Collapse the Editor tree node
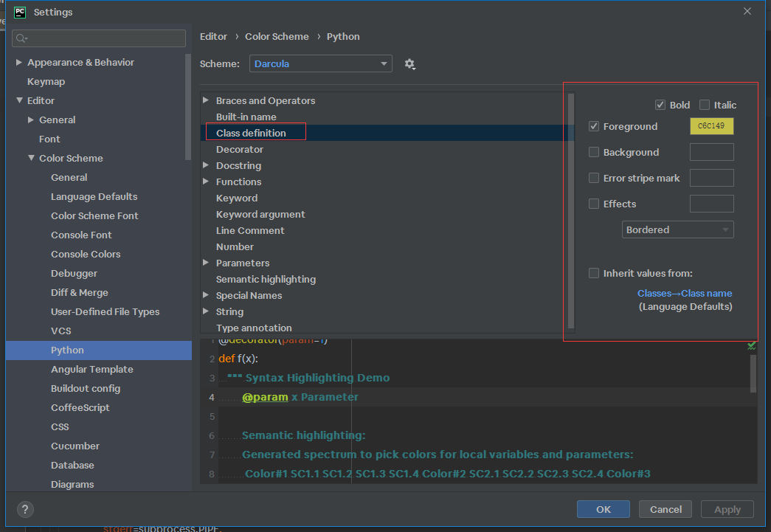Screen dimensions: 771x532 coord(19,100)
